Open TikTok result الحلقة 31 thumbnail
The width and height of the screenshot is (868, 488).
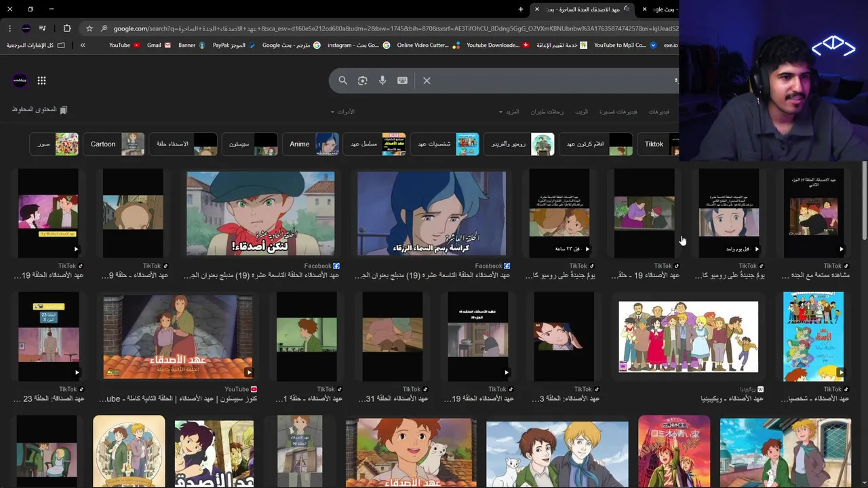(x=392, y=337)
